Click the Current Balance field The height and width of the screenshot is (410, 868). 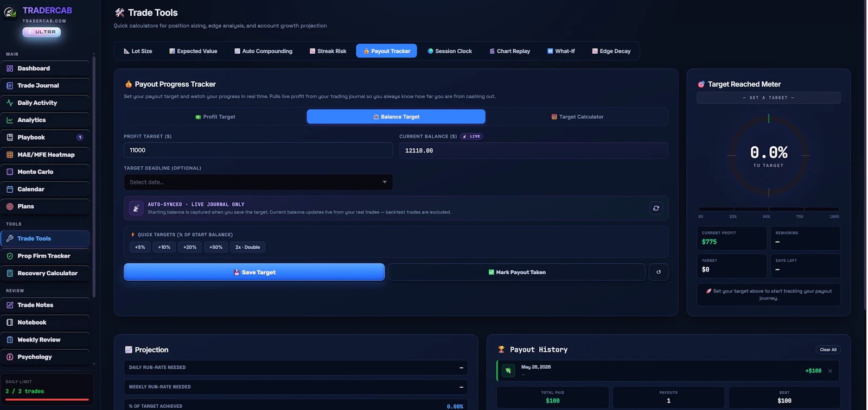(534, 150)
